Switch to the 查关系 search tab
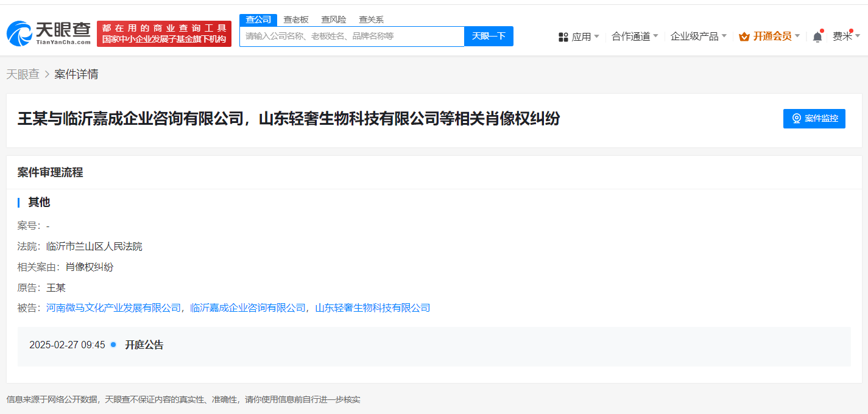This screenshot has width=868, height=414. coord(371,19)
